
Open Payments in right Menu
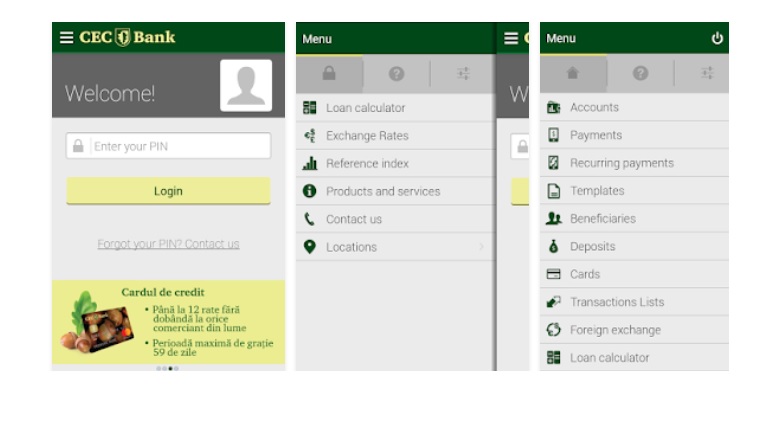(634, 135)
